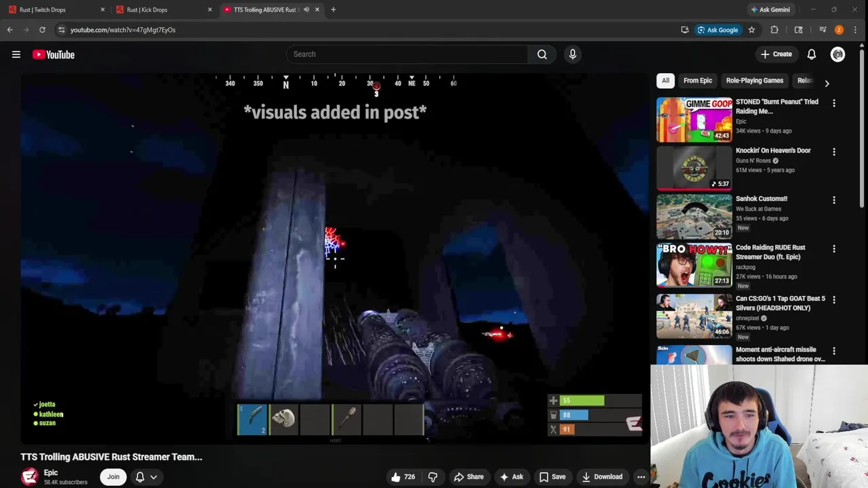Open options for Knockin' On Heaven's Door
Screen dimensions: 868x488
coord(834,152)
